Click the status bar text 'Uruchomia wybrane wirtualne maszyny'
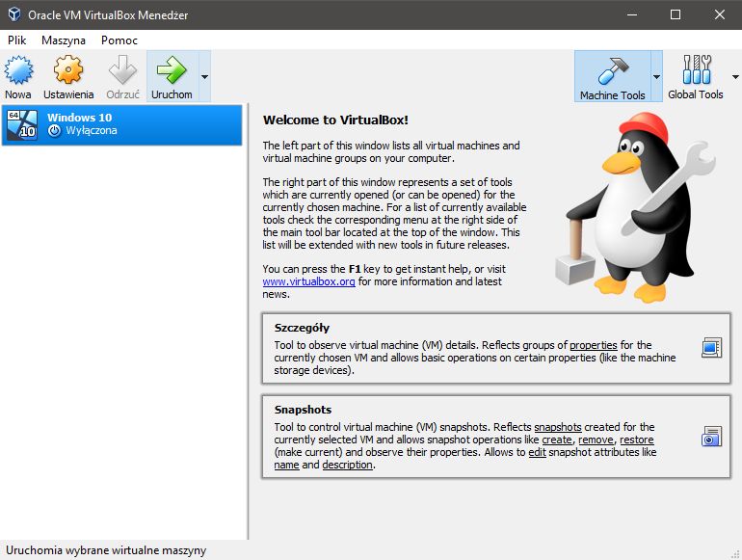Screen dimensions: 742x560 (x=106, y=550)
